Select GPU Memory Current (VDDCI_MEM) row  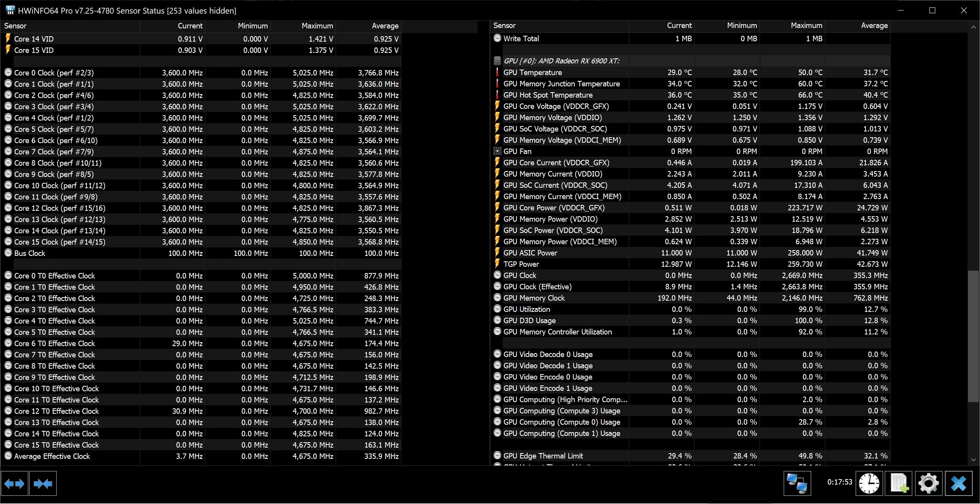tap(690, 196)
